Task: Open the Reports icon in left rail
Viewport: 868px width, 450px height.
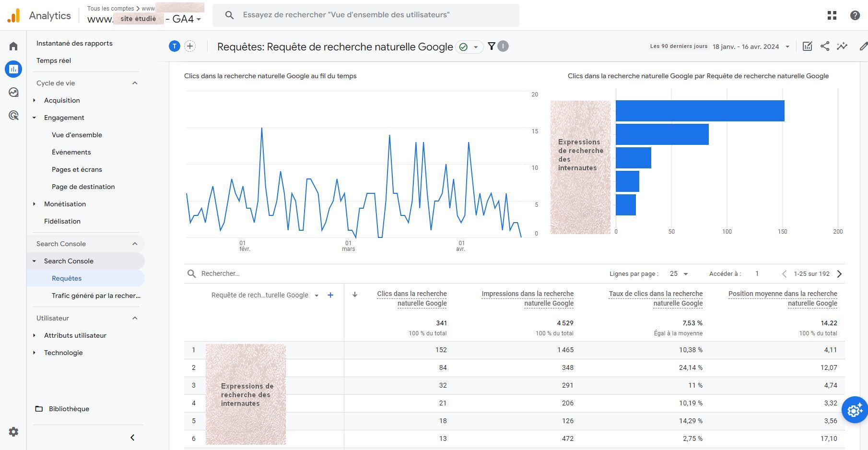Action: [13, 69]
